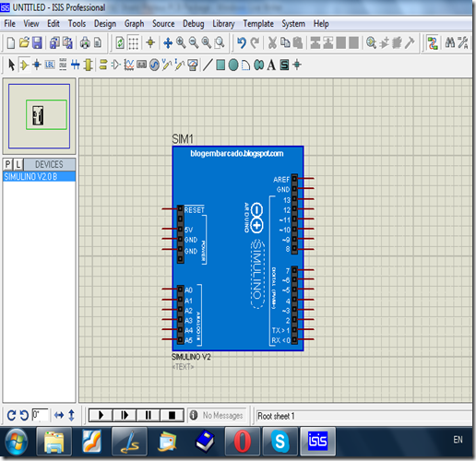
Task: Open the Library menu
Action: [223, 24]
